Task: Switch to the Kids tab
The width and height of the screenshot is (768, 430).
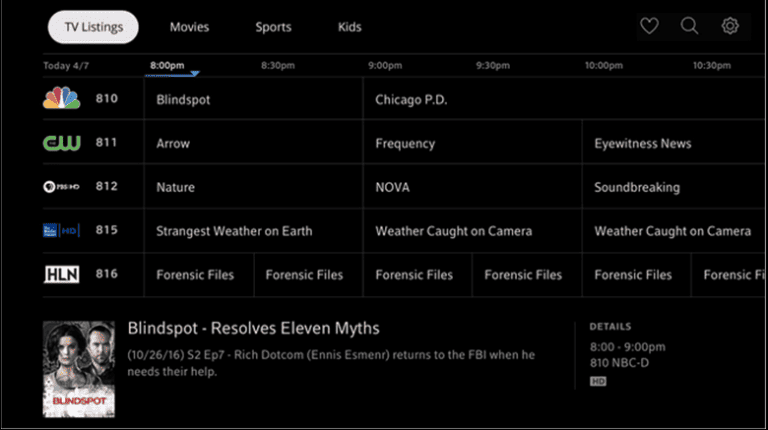Action: click(350, 27)
